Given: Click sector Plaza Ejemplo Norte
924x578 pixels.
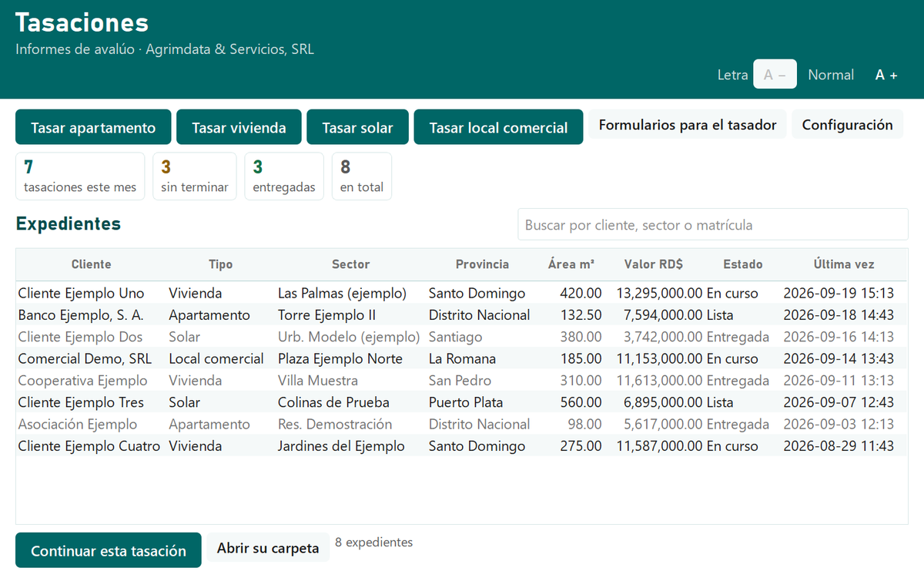Looking at the screenshot, I should (340, 358).
